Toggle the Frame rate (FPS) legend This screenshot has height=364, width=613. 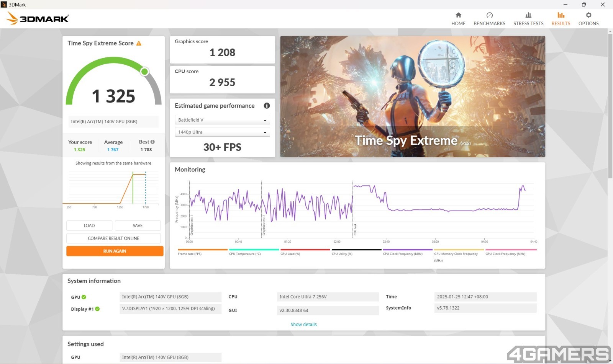point(202,252)
